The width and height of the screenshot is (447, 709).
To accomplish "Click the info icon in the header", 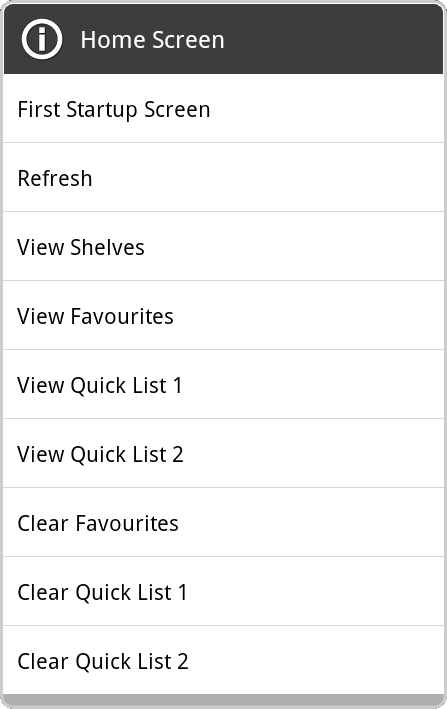I will click(x=42, y=39).
